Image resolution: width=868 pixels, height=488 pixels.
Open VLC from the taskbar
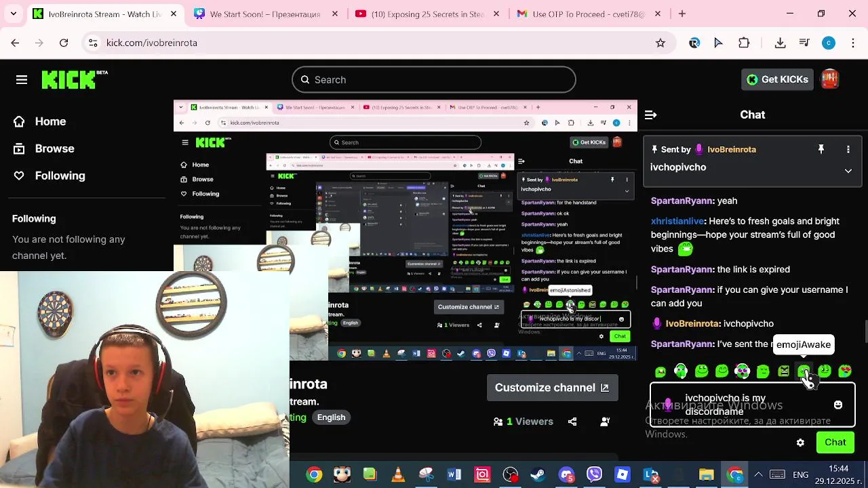click(398, 475)
